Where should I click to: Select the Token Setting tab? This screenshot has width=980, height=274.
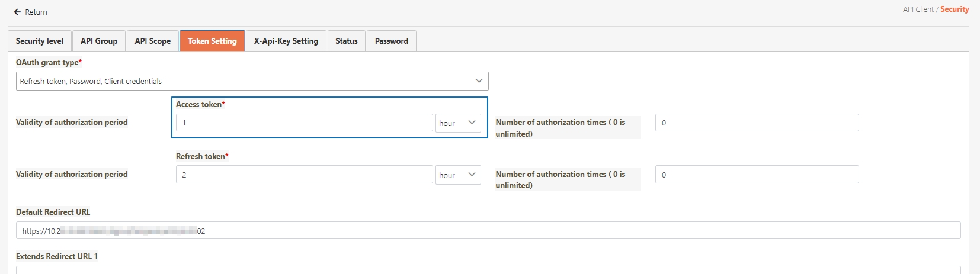[212, 41]
